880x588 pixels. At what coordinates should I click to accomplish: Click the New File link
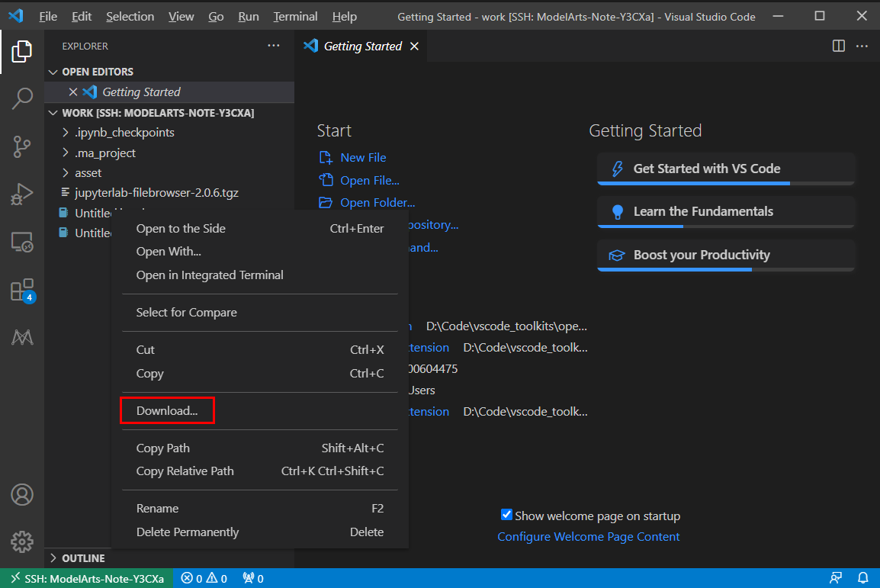[x=363, y=158]
